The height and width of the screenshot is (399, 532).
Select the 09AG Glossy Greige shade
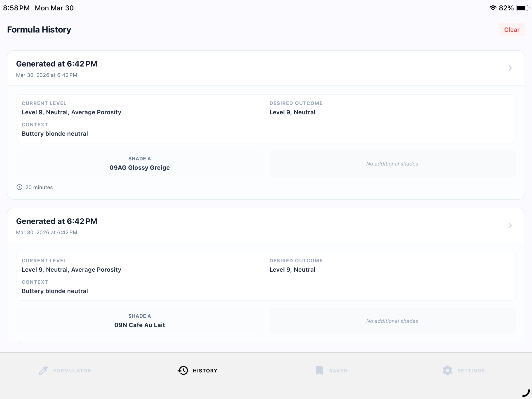(x=140, y=164)
